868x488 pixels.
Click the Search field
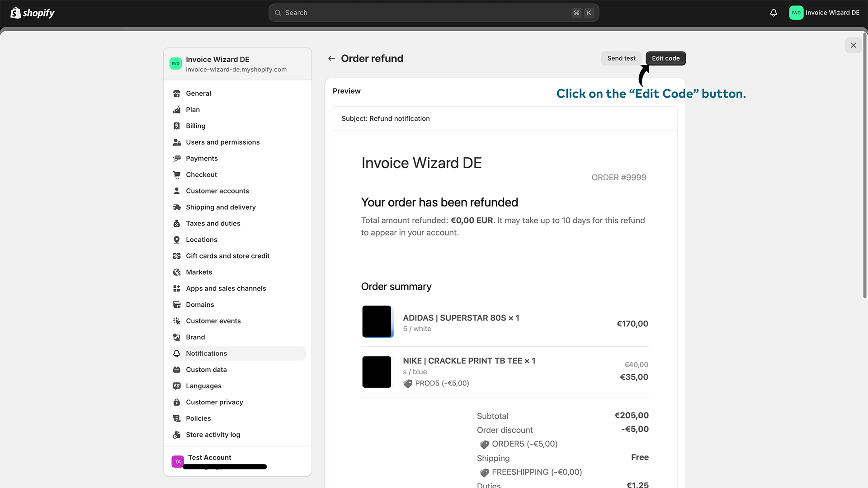[x=434, y=13]
